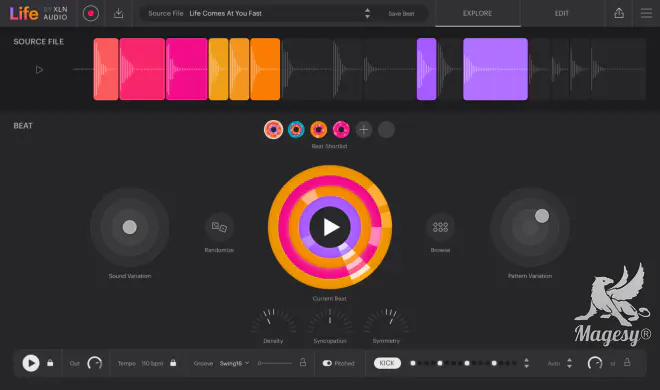Click the Life by XLN Audio logo

38,13
